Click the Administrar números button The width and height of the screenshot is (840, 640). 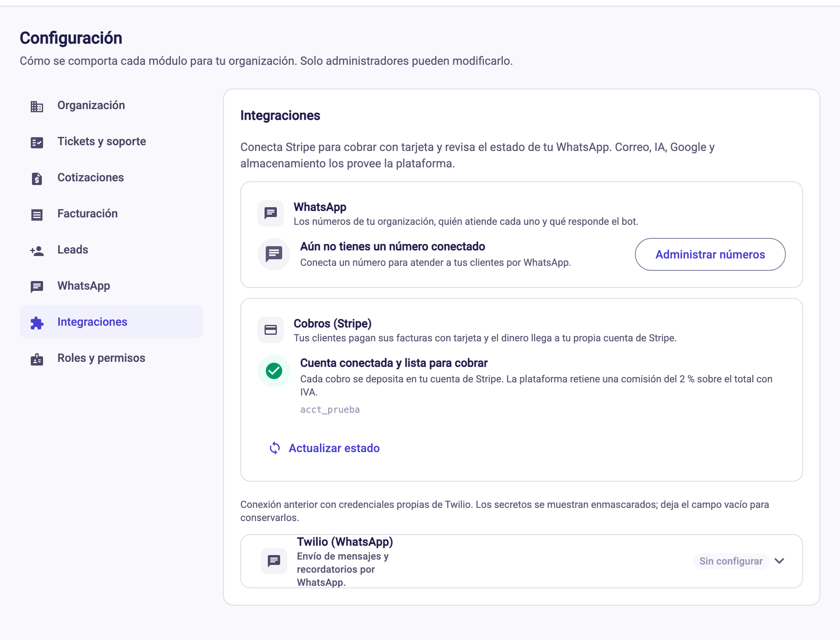[x=710, y=254]
